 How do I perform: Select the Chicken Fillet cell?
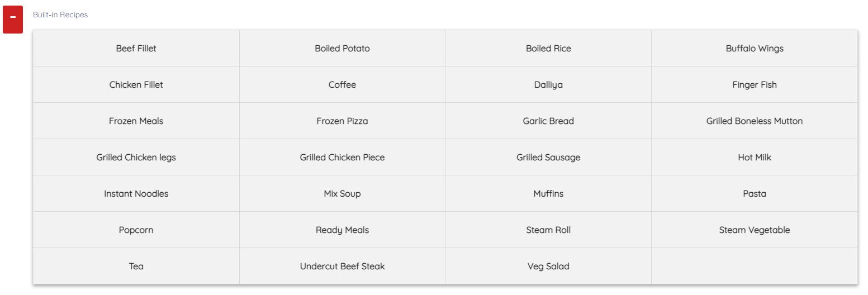point(136,85)
